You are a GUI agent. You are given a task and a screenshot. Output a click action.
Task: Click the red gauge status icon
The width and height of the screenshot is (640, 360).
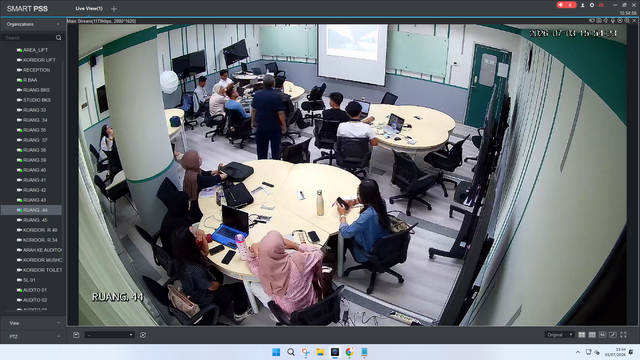[x=601, y=5]
